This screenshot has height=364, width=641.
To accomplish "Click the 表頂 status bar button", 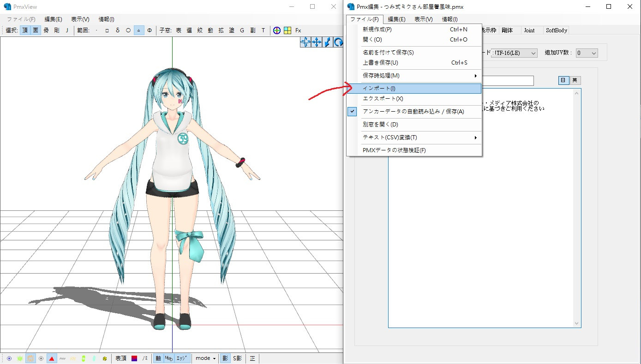I will coord(121,358).
